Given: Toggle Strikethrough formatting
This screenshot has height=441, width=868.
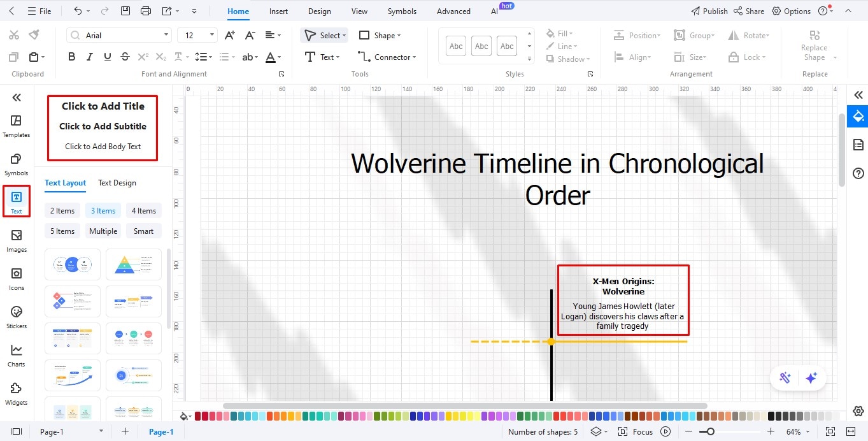Looking at the screenshot, I should click(x=125, y=57).
